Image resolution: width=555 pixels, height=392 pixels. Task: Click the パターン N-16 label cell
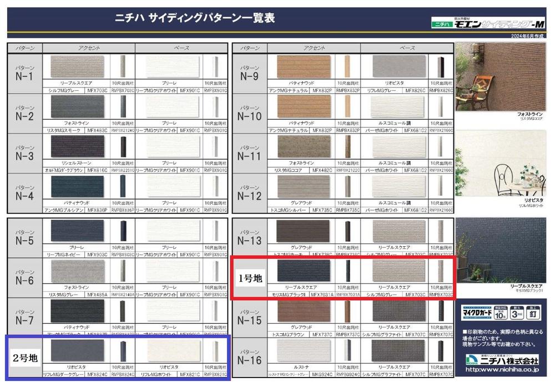tap(250, 358)
